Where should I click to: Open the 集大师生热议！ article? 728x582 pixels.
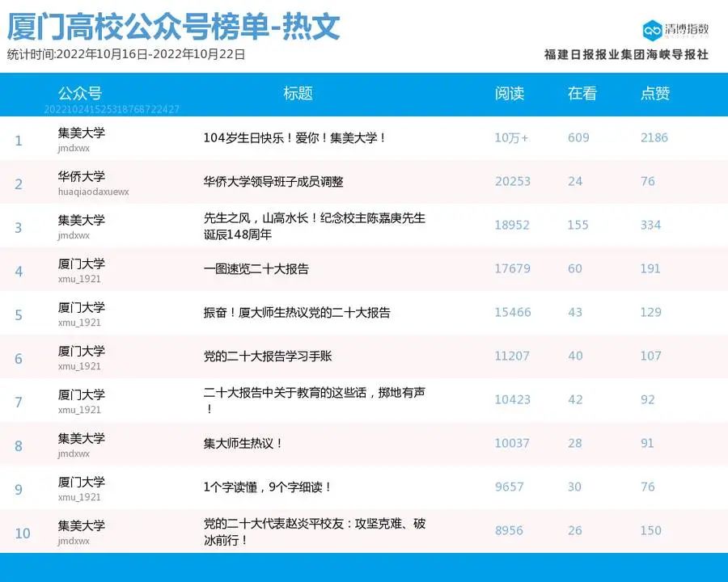pyautogui.click(x=243, y=444)
